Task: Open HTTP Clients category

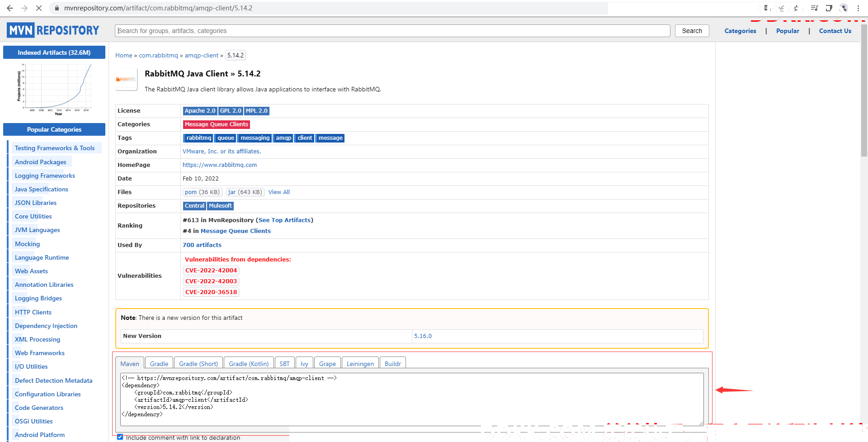Action: click(33, 312)
